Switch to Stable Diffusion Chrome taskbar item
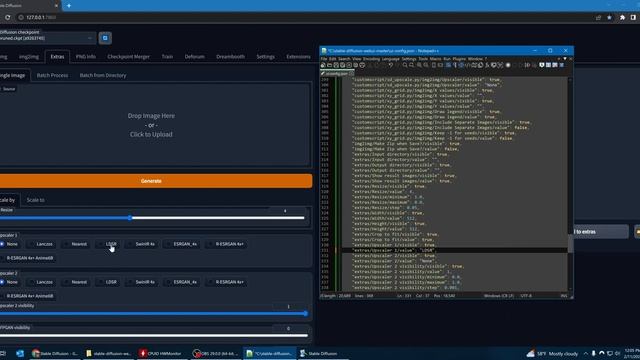The image size is (640, 360). pos(56,353)
